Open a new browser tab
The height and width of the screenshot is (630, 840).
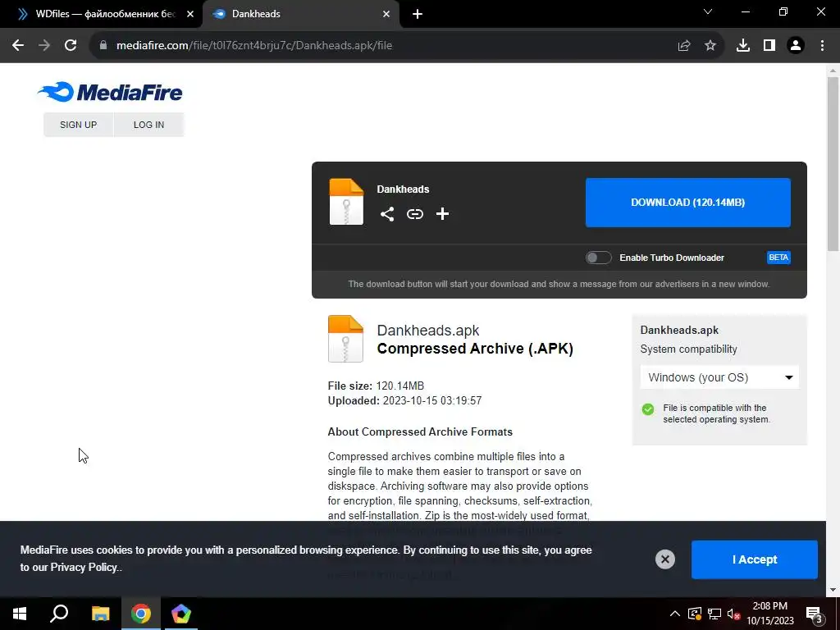[418, 14]
